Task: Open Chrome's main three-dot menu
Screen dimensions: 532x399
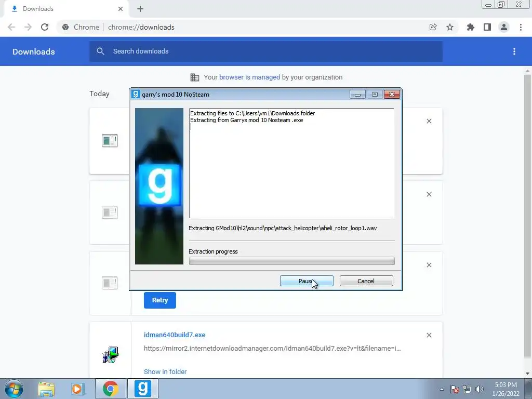Action: tap(521, 27)
